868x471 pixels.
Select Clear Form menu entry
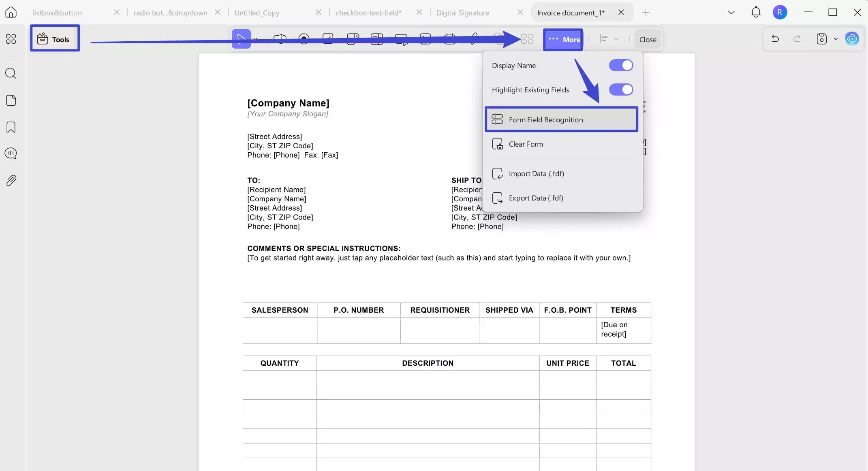[561, 144]
